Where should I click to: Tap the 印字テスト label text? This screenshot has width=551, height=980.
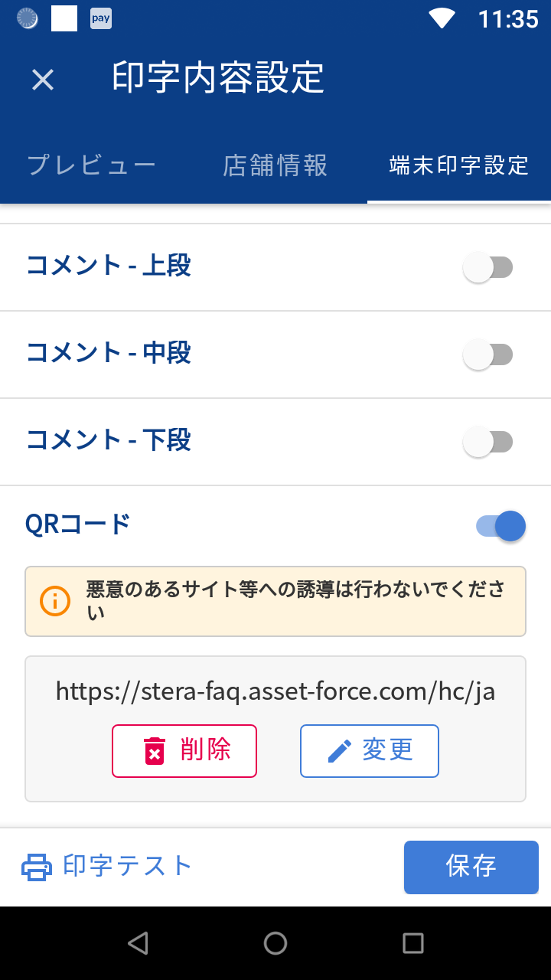(x=127, y=867)
